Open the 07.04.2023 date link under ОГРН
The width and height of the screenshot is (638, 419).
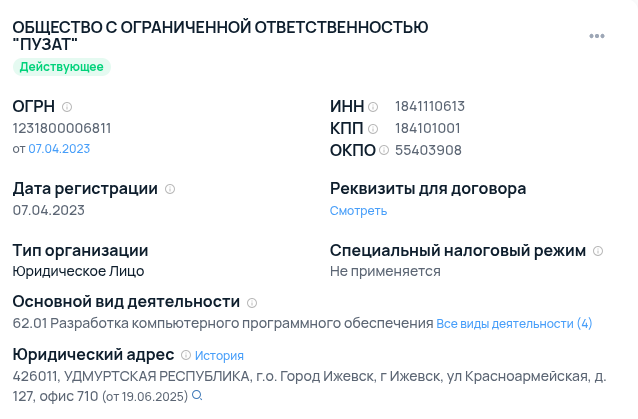(59, 149)
